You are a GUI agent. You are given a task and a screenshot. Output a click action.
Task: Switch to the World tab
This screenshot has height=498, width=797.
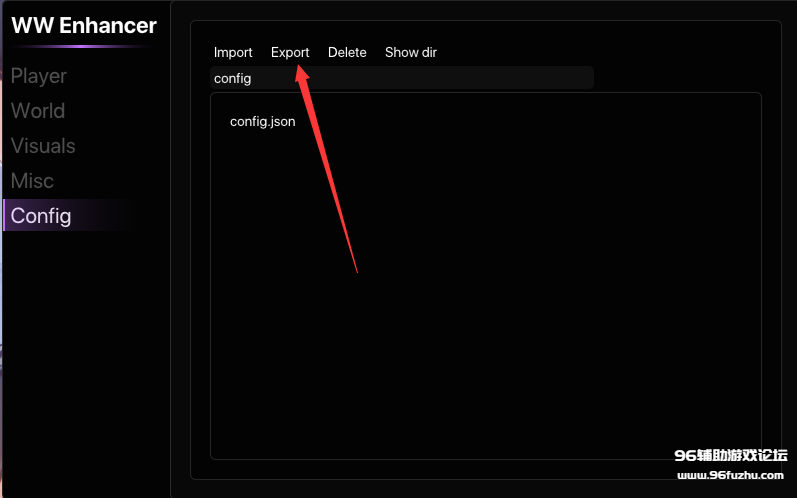point(38,111)
